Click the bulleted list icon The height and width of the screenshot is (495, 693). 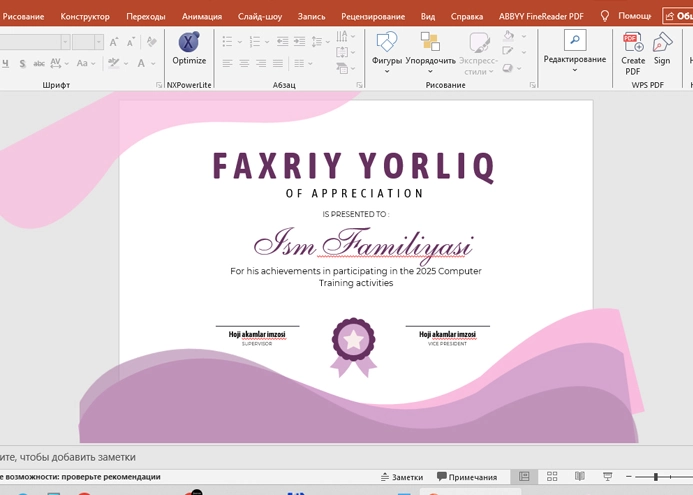pos(227,42)
